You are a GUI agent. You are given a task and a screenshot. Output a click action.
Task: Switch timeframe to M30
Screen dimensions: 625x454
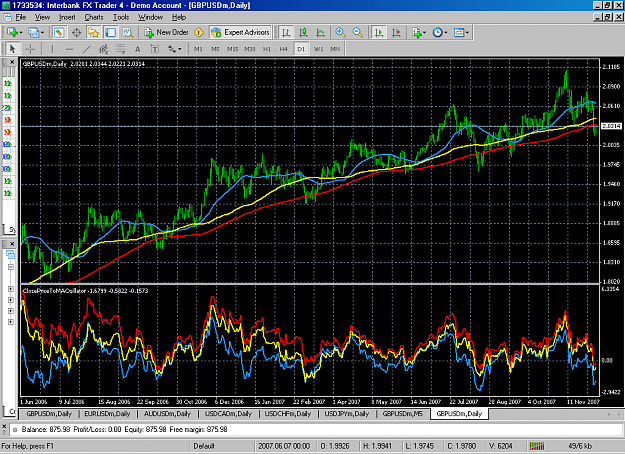250,49
